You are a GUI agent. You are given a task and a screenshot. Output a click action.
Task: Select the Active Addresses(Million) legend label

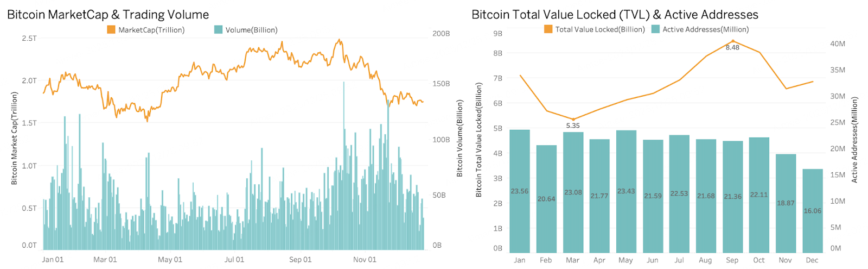[705, 29]
